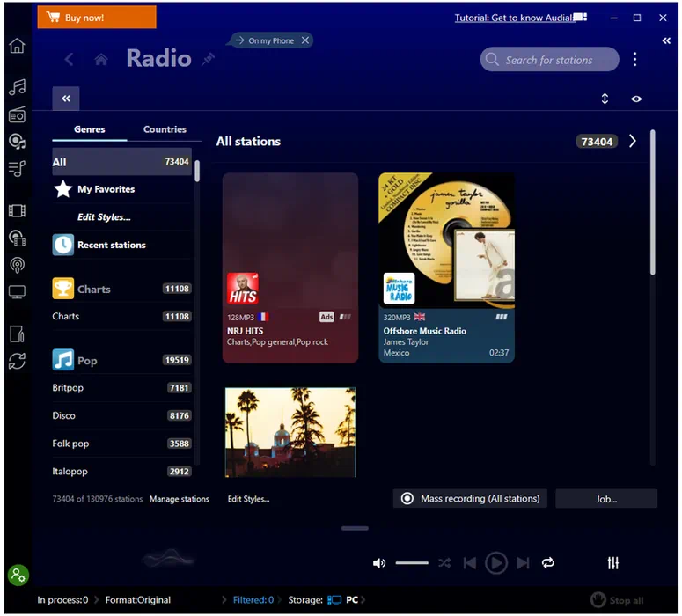Open the Radio section icon in sidebar
The image size is (682, 616).
coord(17,115)
